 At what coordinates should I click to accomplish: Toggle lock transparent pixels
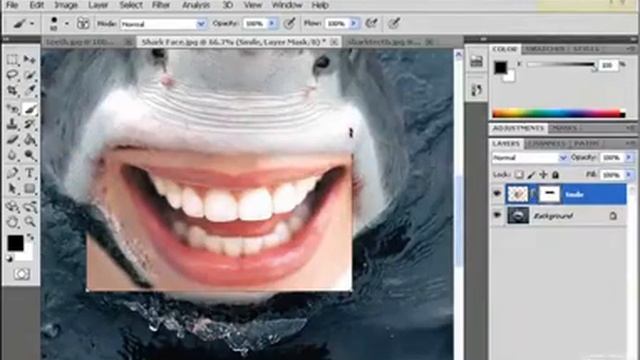tap(519, 175)
